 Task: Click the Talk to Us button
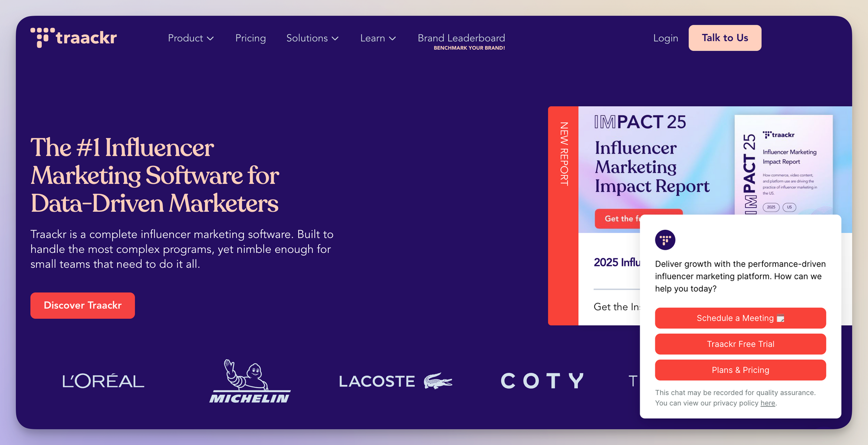point(725,38)
